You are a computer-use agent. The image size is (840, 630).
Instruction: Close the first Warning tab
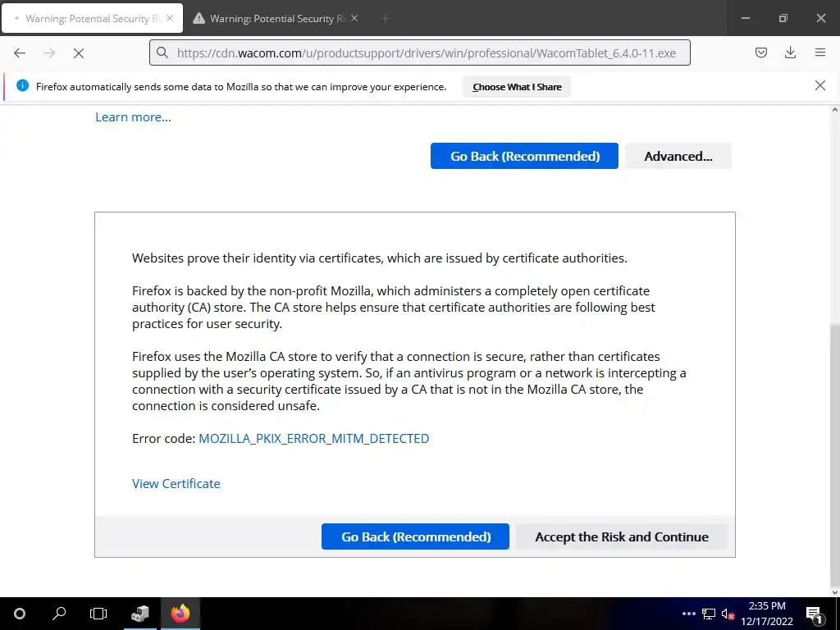pos(170,18)
